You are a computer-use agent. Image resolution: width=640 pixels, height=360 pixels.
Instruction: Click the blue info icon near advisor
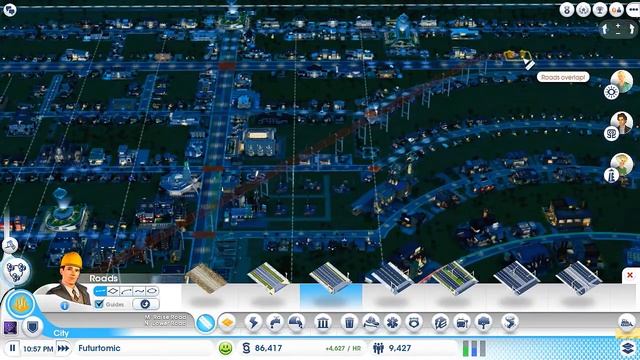tap(64, 305)
